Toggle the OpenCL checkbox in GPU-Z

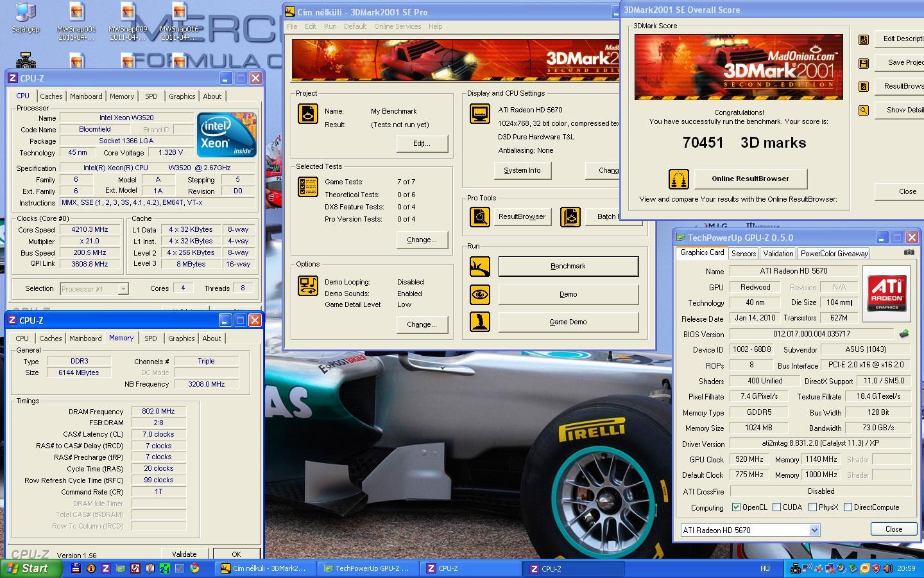[736, 507]
